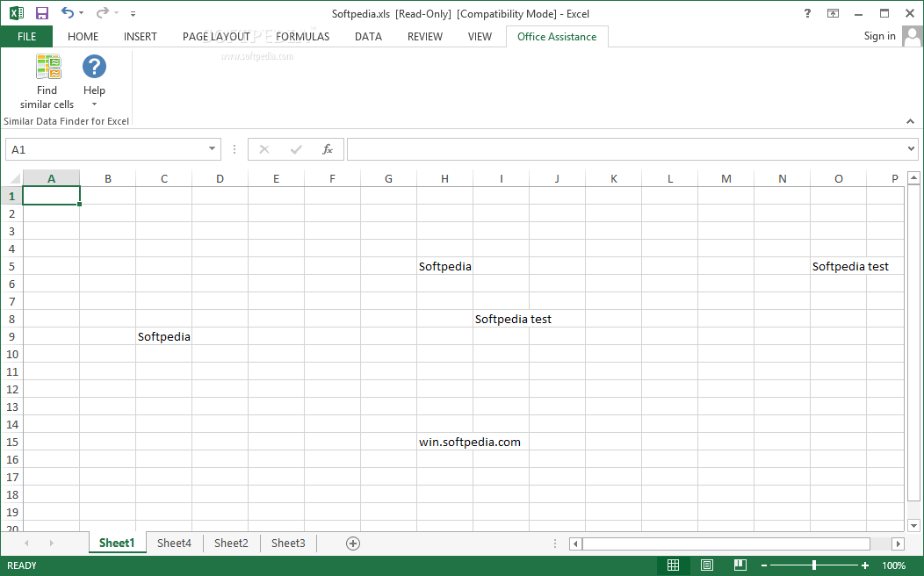Switch to Page Layout view icon
924x576 pixels.
tap(706, 565)
